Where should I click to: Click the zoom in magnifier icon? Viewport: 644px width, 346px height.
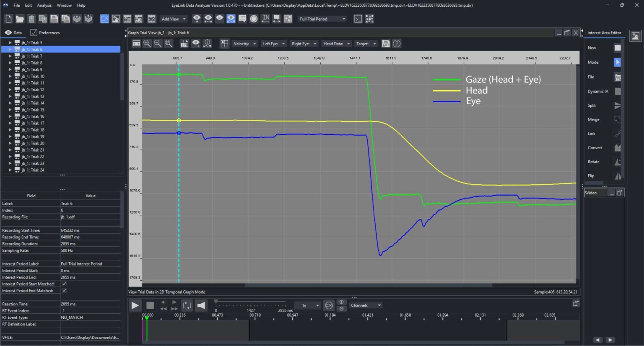pos(147,44)
